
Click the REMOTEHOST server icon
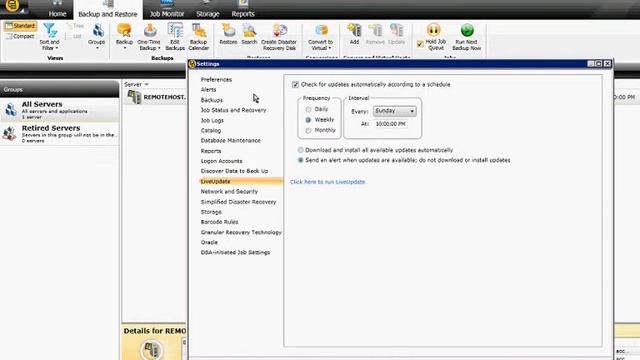[x=134, y=97]
